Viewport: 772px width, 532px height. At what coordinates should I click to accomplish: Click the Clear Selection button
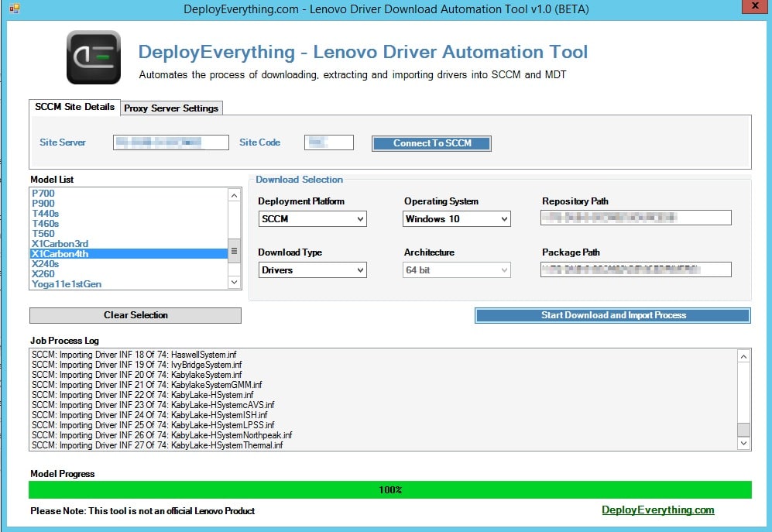[x=136, y=315]
